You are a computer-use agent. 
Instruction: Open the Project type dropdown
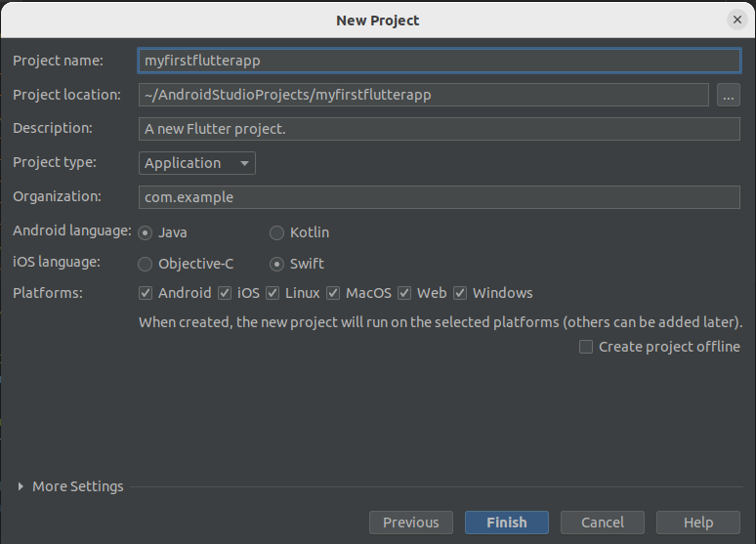[197, 163]
